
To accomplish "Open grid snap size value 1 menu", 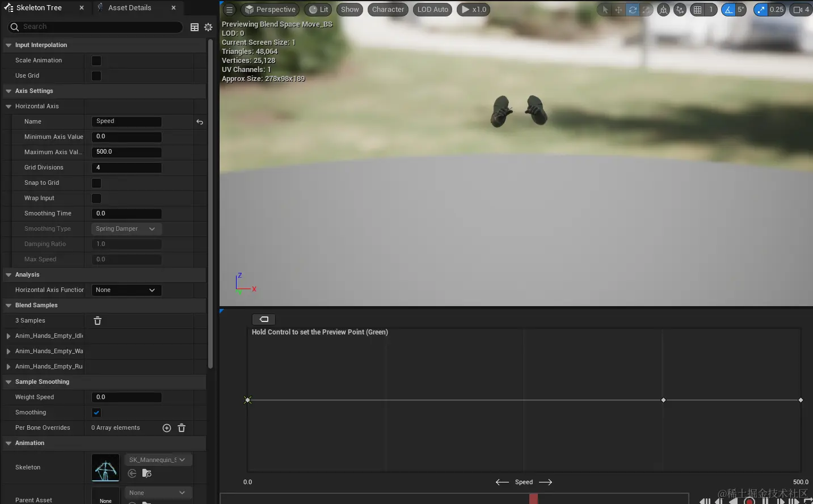I will pyautogui.click(x=711, y=10).
